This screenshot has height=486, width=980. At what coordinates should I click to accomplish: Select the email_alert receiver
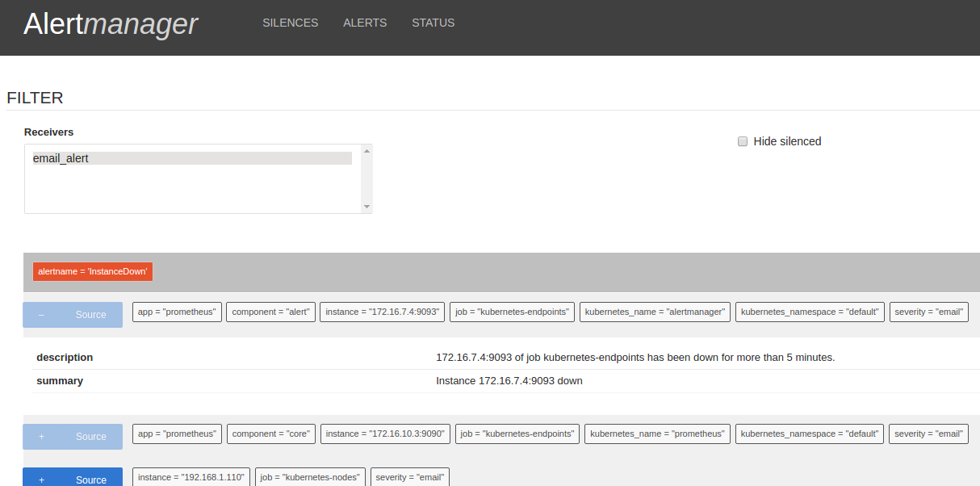tap(191, 157)
